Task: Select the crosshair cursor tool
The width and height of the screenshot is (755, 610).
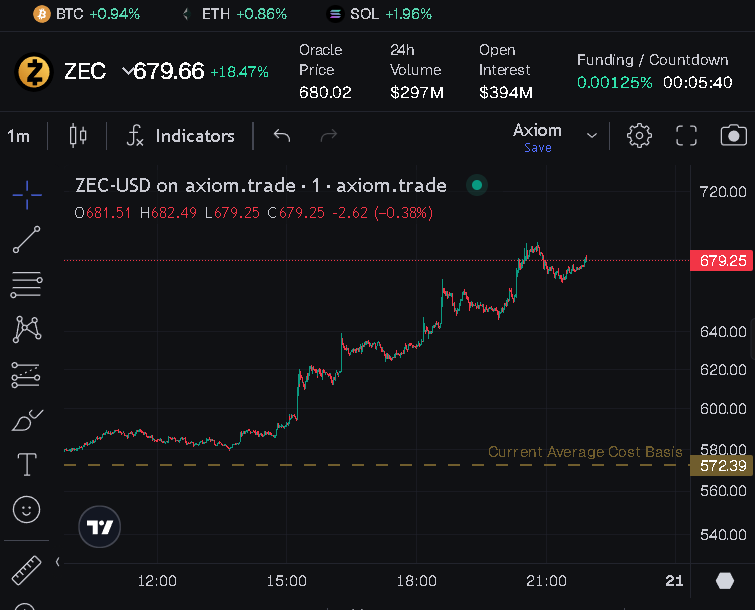Action: [x=27, y=195]
